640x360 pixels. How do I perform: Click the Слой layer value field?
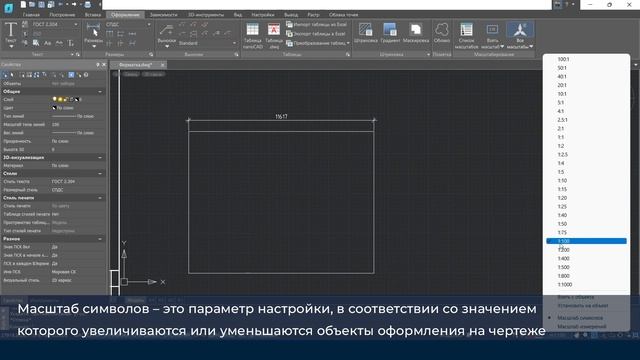(x=78, y=99)
